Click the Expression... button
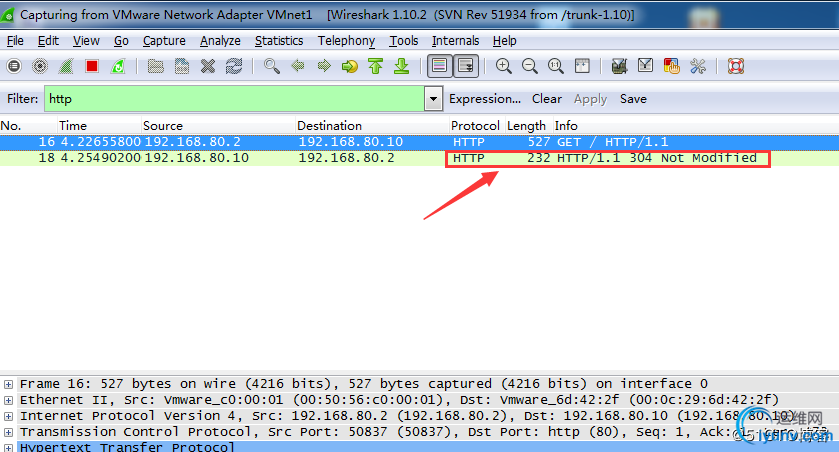Screen dimensions: 839x452 (x=485, y=99)
